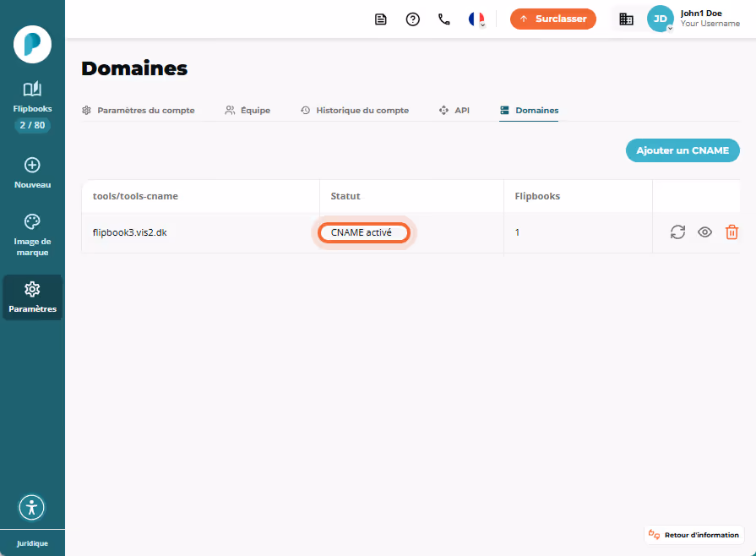The width and height of the screenshot is (756, 556).
Task: Refresh the flipbook3.vis2.dk CNAME status
Action: click(678, 232)
